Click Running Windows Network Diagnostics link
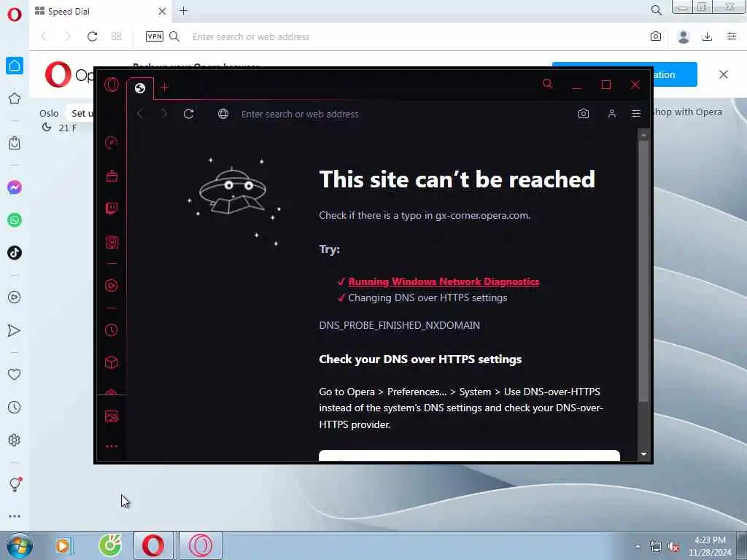Image resolution: width=747 pixels, height=560 pixels. click(x=444, y=281)
